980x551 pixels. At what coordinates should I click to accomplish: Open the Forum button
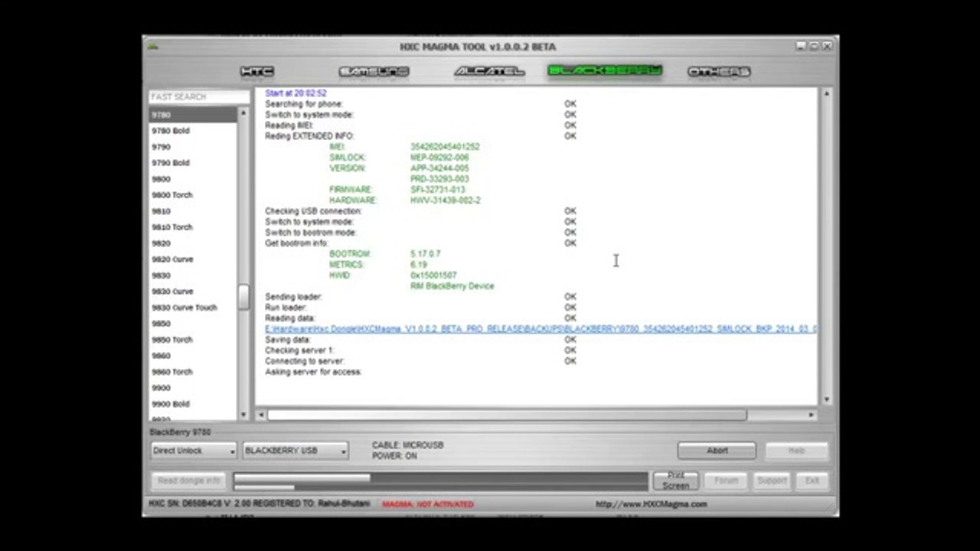[726, 481]
